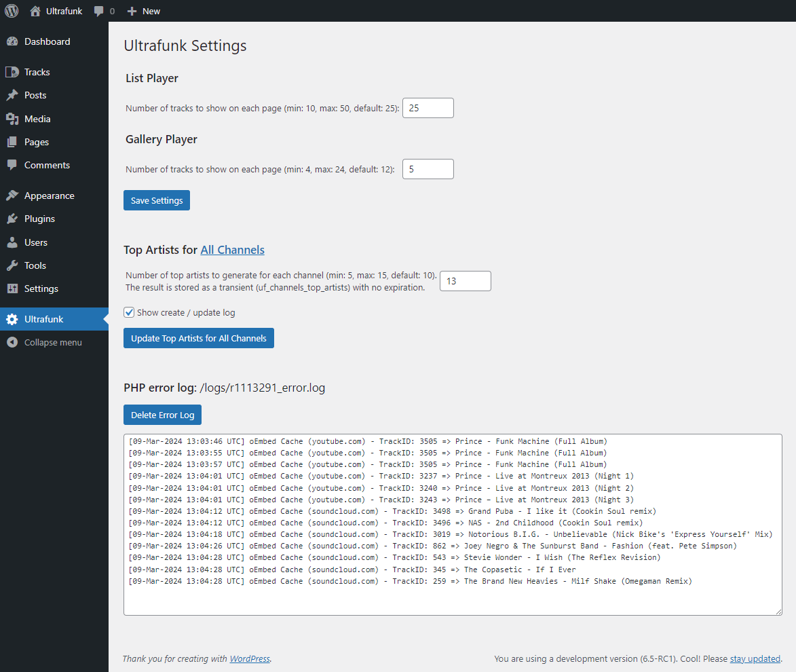Click the log line with Grand Puba

392,511
